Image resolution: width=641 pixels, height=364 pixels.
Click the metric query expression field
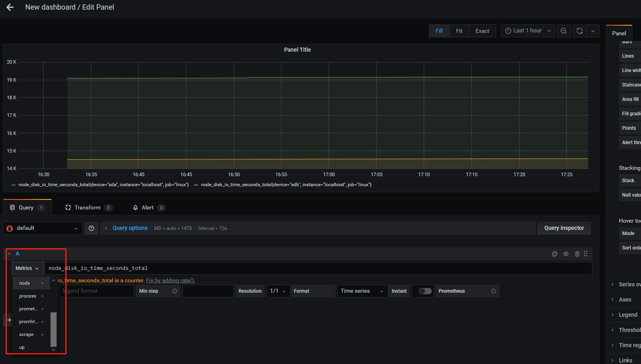[318, 268]
